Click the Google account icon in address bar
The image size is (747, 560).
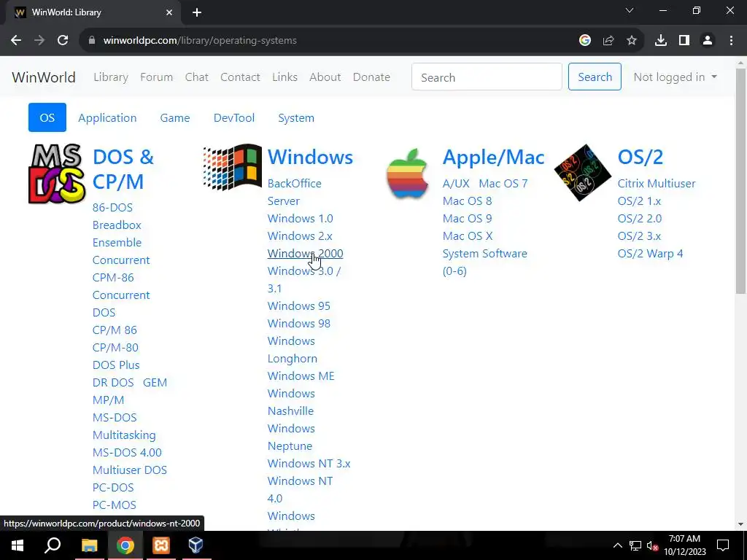coord(585,41)
